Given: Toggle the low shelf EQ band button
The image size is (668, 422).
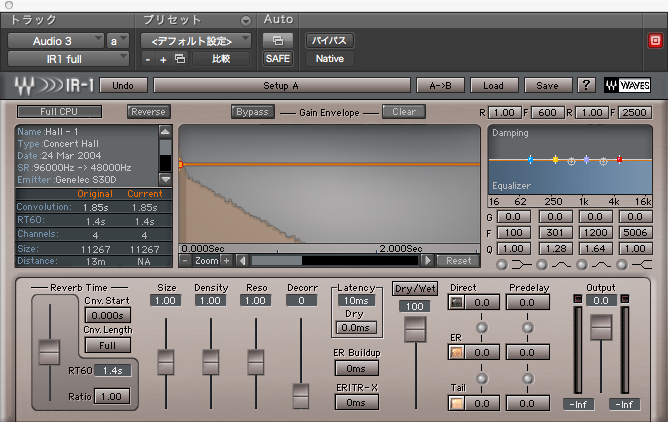Looking at the screenshot, I should (x=502, y=265).
